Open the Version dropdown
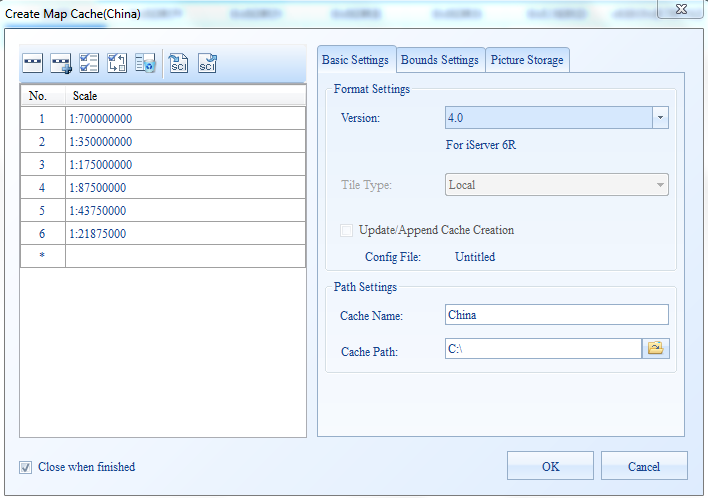Screen dimensions: 708x498 click(x=659, y=118)
